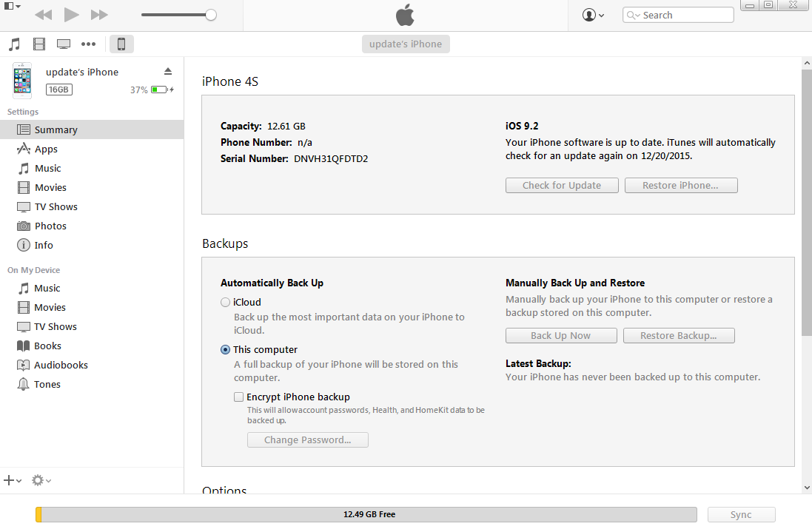Click the Books icon under On My Device
Viewport: 812px width, 532px height.
[x=23, y=346]
